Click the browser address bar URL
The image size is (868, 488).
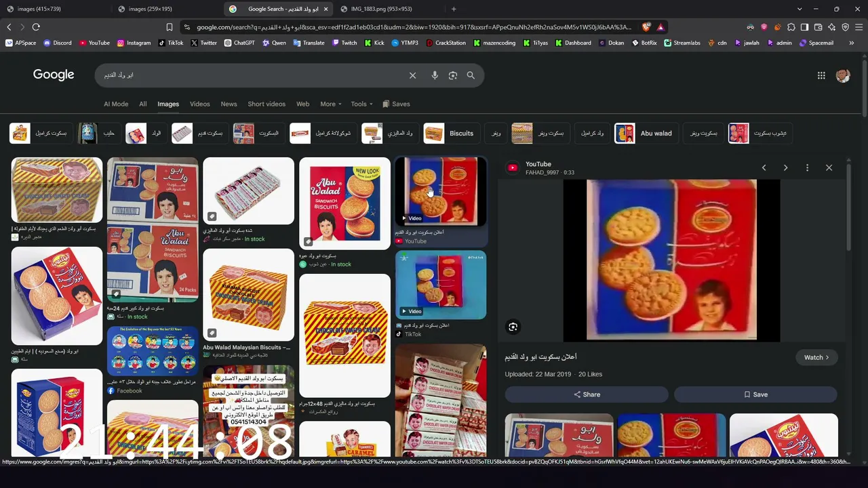[414, 27]
